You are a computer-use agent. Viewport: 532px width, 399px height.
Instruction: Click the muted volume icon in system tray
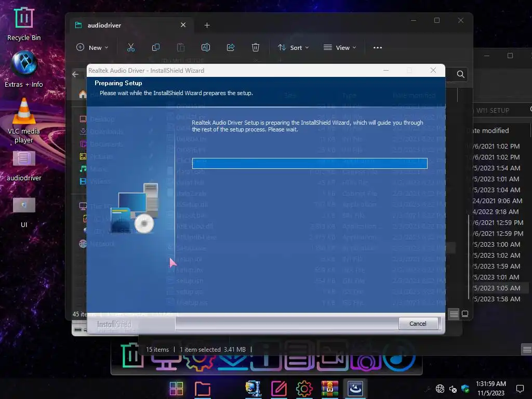pos(453,389)
